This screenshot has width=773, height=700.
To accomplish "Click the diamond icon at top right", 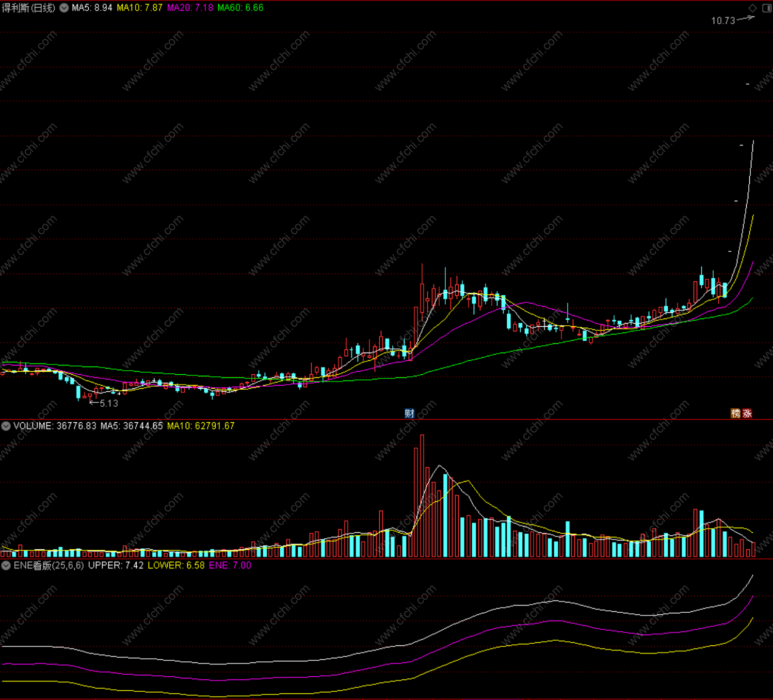I will coord(752,8).
